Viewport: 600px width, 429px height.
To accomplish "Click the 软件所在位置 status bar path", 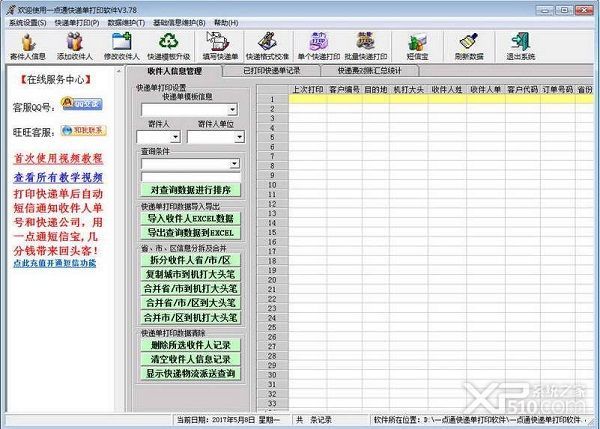I will pos(478,420).
